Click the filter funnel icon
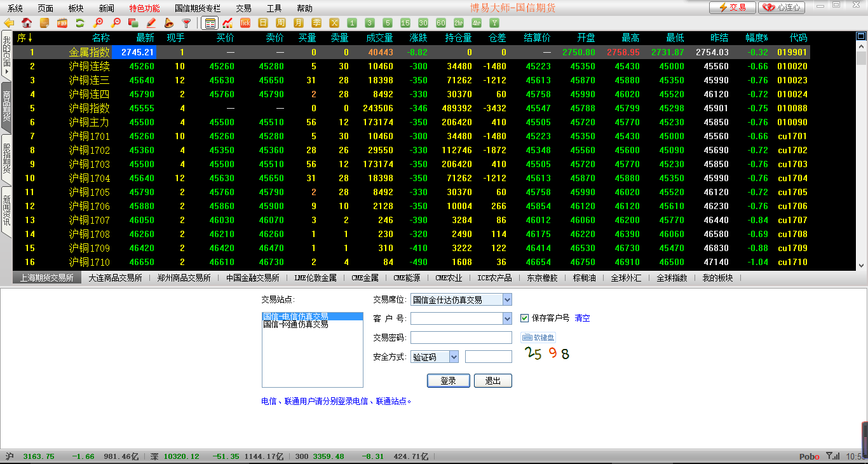868x464 pixels. [186, 23]
